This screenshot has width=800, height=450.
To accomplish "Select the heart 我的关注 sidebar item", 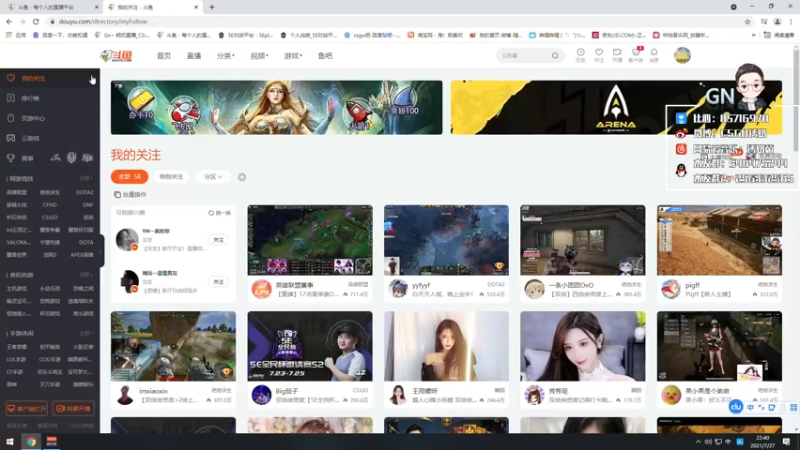I will point(49,79).
